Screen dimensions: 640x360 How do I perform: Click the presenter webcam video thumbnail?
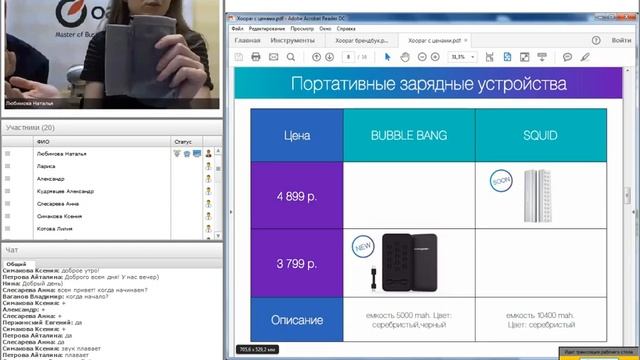112,54
